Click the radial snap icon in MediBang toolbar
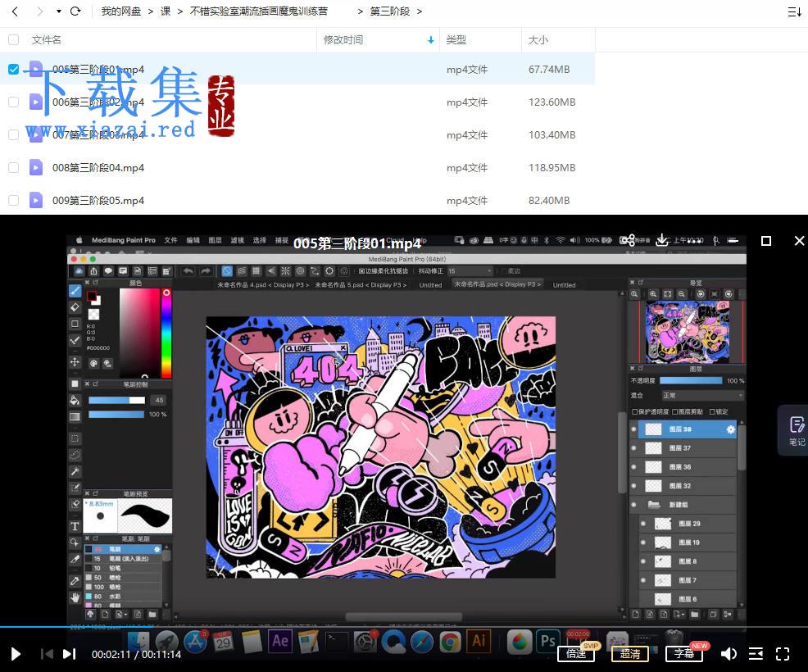The image size is (808, 672). click(x=285, y=271)
